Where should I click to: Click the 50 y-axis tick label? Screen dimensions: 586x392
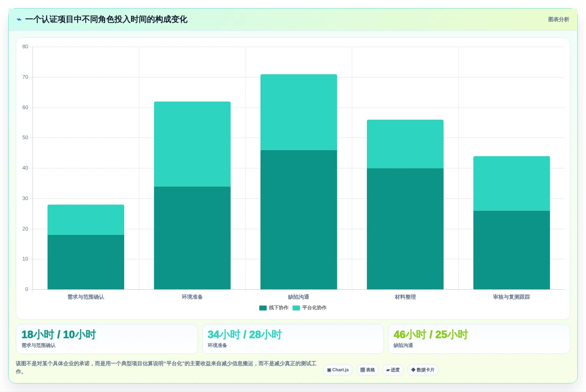[25, 138]
